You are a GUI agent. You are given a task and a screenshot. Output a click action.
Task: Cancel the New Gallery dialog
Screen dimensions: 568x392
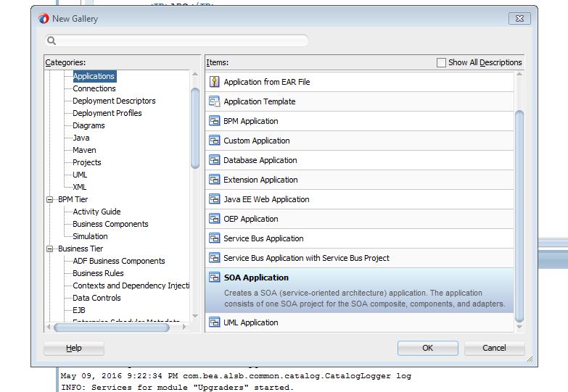(494, 348)
